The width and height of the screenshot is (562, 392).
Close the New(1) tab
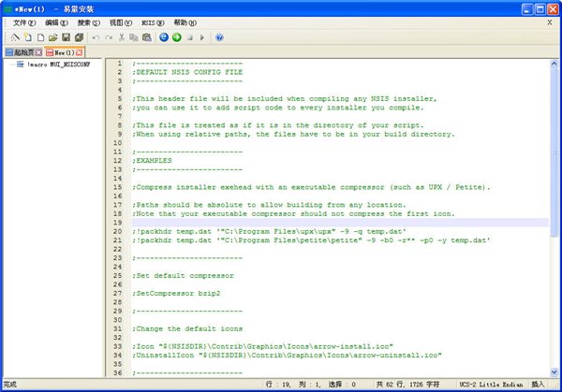tap(80, 52)
